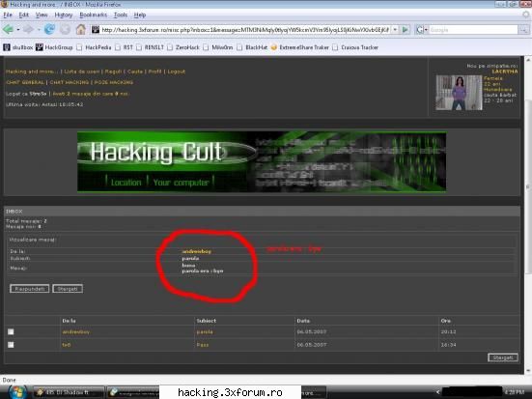Click the green Go button beside URL
532x399 pixels.
pos(405,30)
